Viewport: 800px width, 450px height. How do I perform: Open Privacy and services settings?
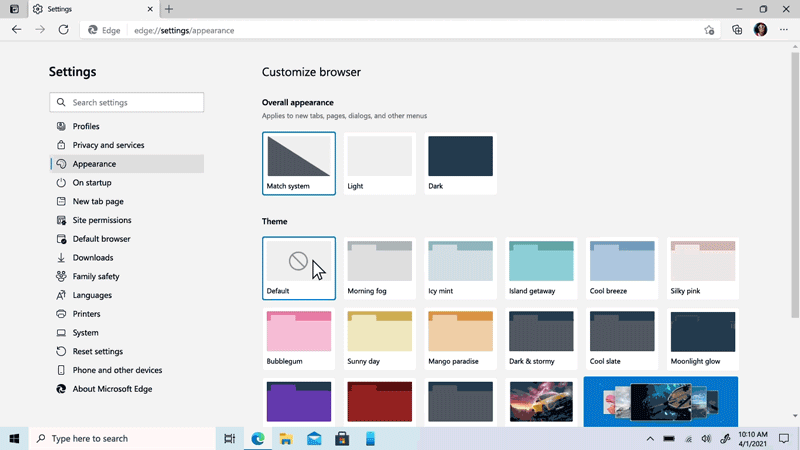[108, 145]
